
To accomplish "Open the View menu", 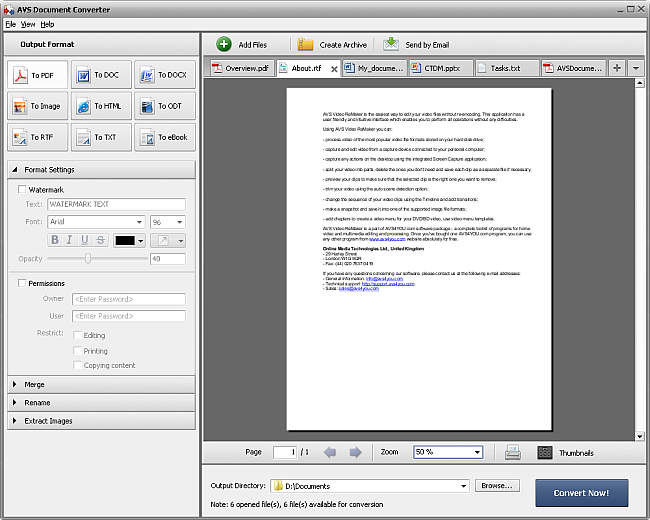I will click(x=28, y=24).
